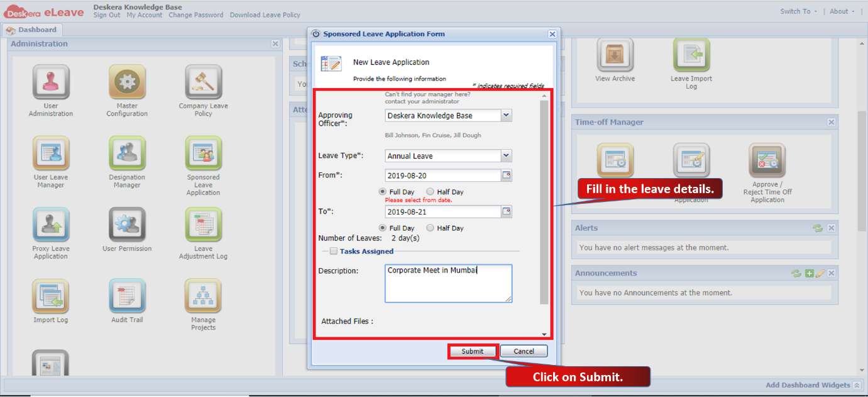868x397 pixels.
Task: Click the form's vertical scrollbar
Action: pyautogui.click(x=544, y=201)
